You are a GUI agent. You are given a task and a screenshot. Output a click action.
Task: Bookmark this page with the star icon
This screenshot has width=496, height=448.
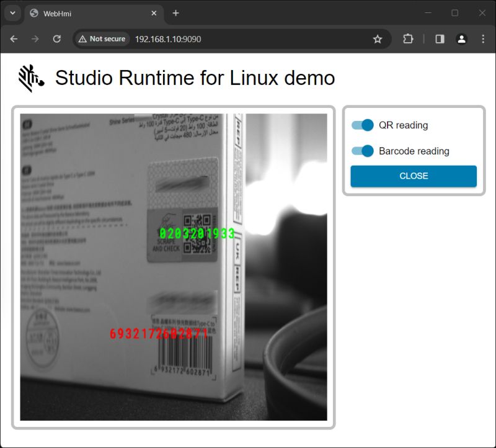[x=378, y=38]
